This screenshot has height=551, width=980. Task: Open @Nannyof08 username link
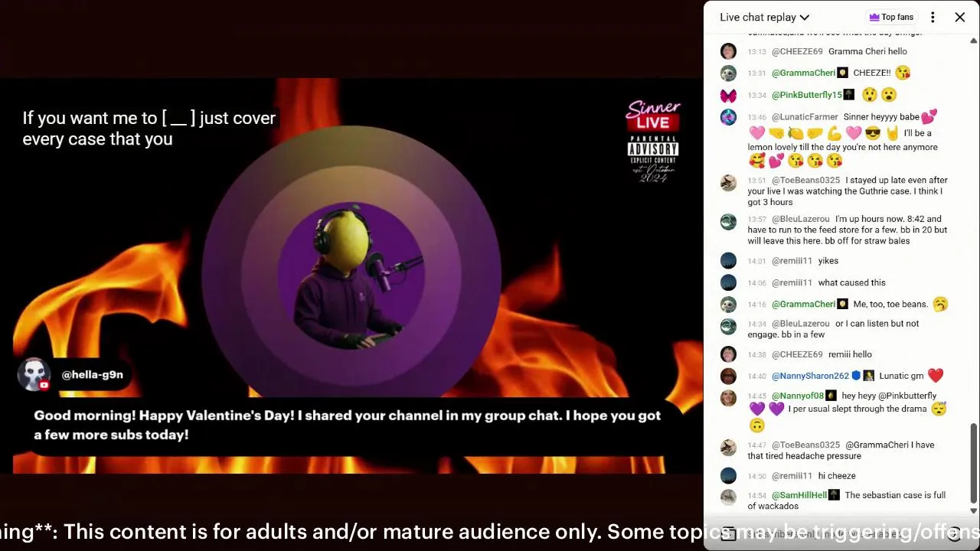[x=798, y=396]
